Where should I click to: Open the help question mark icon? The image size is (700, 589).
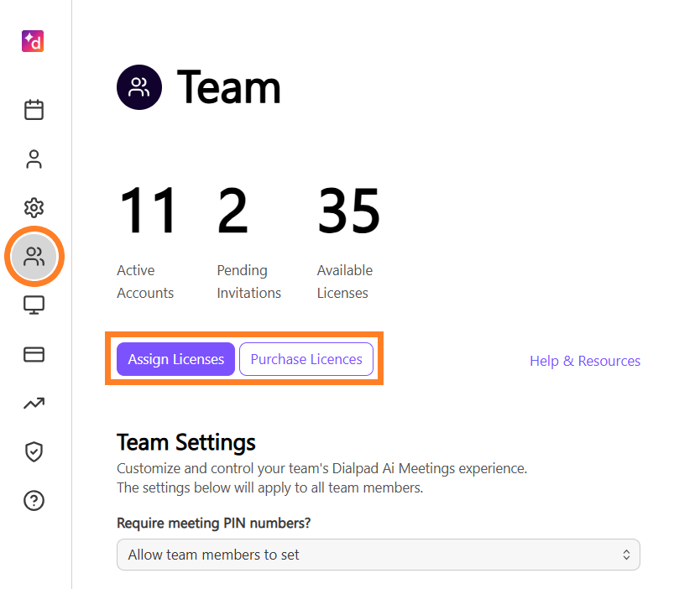click(34, 501)
